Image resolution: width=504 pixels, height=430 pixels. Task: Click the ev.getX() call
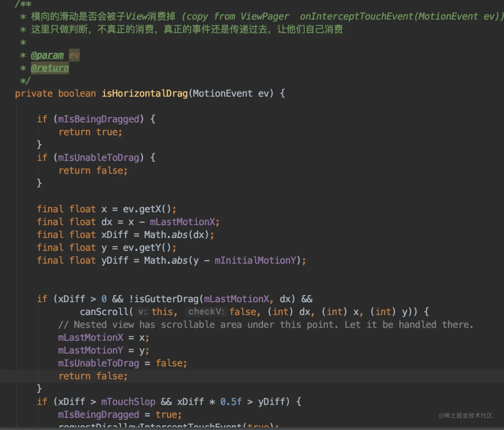pyautogui.click(x=147, y=209)
